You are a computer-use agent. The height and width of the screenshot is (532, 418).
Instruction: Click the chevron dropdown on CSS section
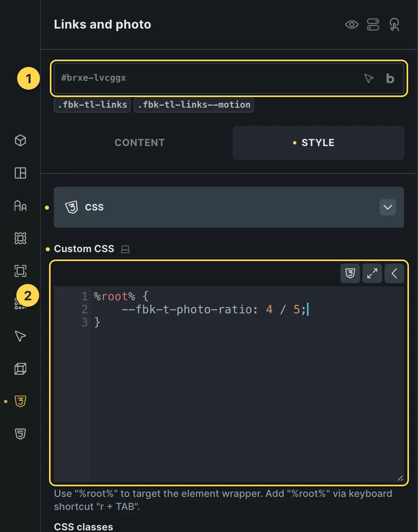[388, 207]
